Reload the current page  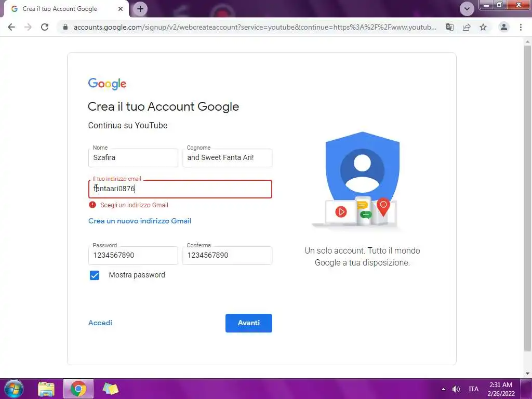coord(45,27)
